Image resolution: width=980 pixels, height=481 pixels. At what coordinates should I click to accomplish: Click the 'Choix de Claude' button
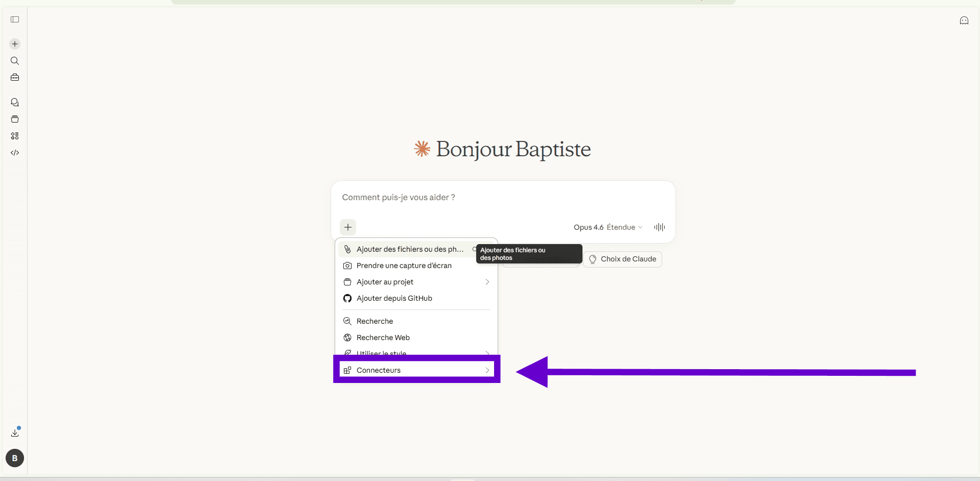pos(622,259)
